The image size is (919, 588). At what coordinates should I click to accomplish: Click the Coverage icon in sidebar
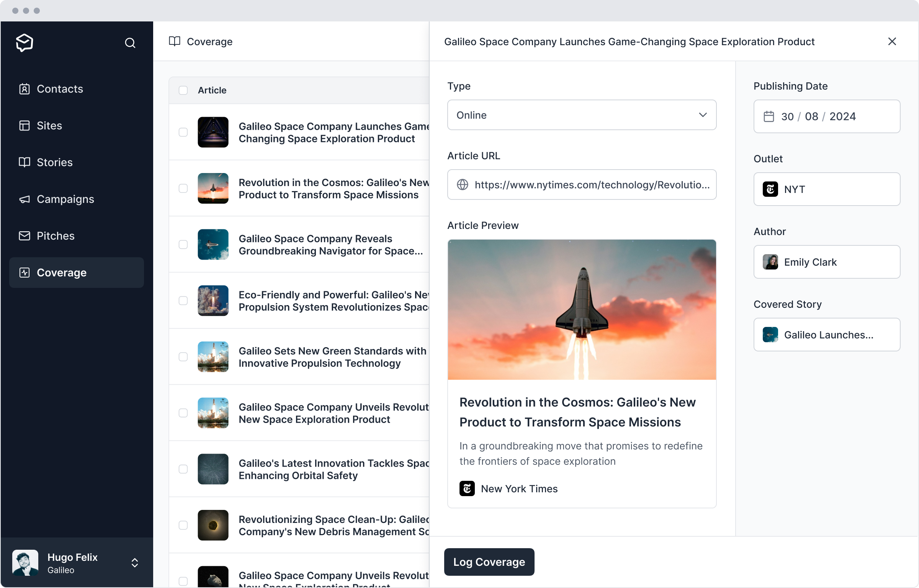click(x=23, y=273)
